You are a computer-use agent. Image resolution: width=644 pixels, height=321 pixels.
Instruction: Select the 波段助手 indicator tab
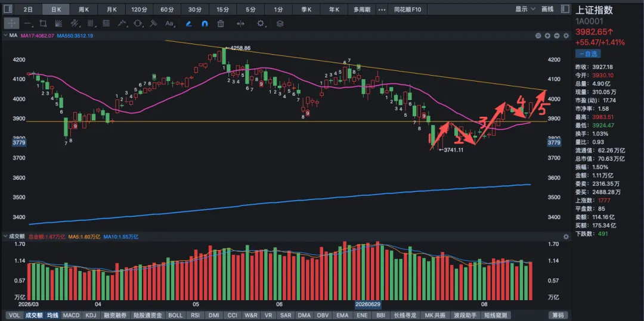coord(465,315)
